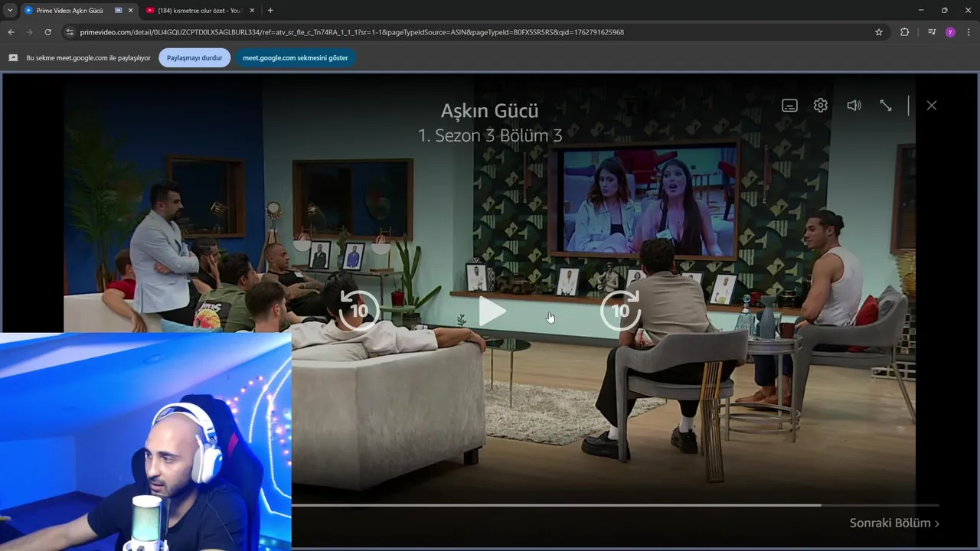Image resolution: width=980 pixels, height=551 pixels.
Task: Go back to previous page
Action: [x=11, y=32]
